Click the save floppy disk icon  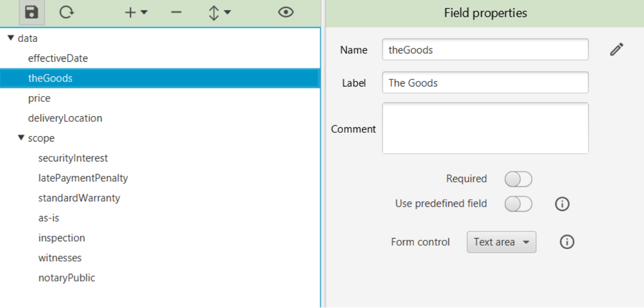(31, 13)
